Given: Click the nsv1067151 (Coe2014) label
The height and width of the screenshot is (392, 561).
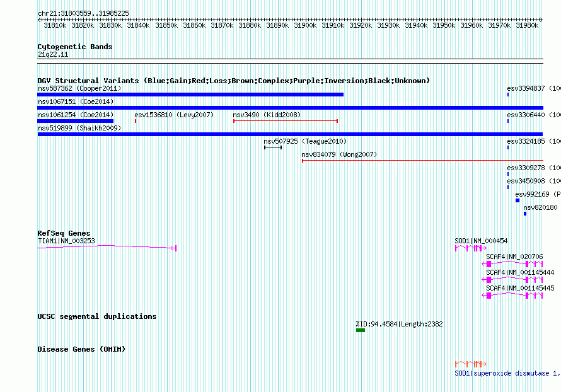Looking at the screenshot, I should (x=76, y=101).
